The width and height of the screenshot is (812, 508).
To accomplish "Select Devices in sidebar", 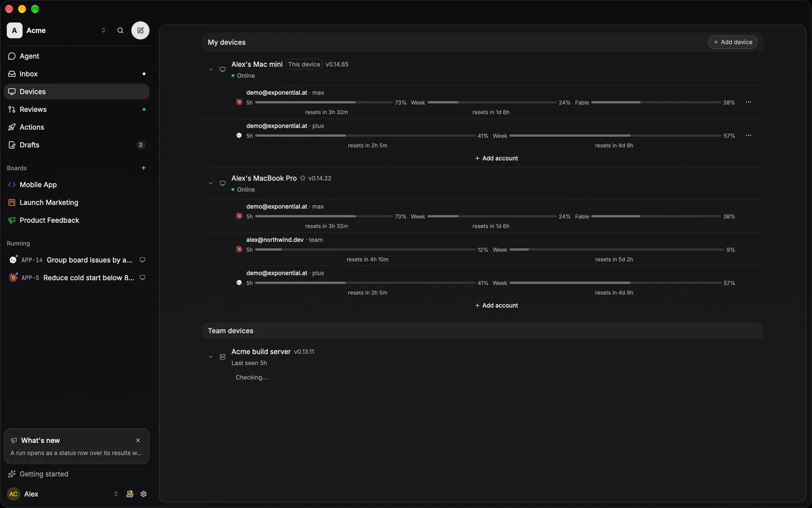I will point(77,92).
